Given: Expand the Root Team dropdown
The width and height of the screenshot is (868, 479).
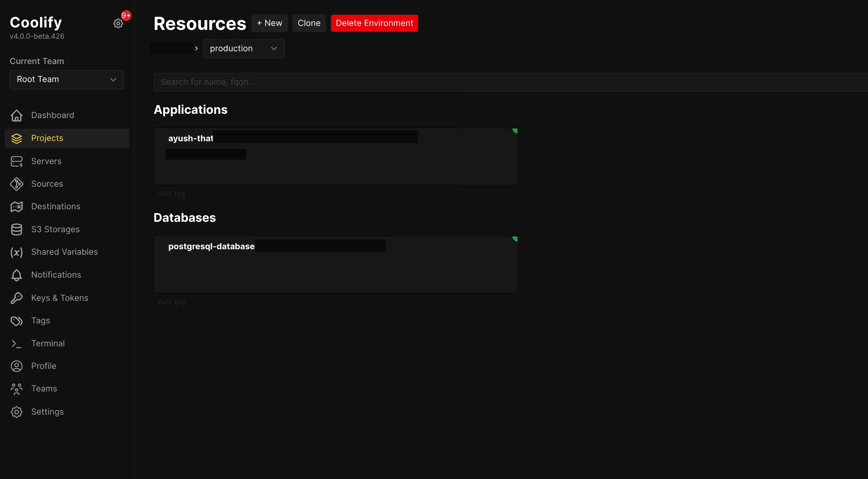Looking at the screenshot, I should pyautogui.click(x=67, y=80).
